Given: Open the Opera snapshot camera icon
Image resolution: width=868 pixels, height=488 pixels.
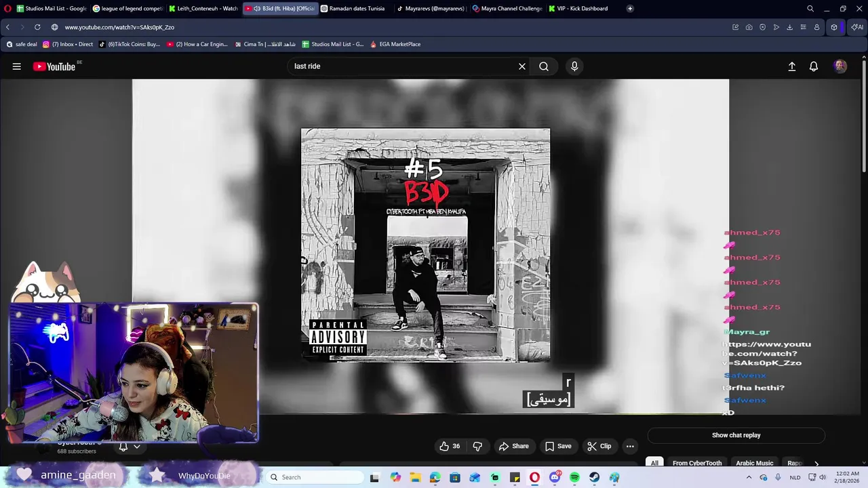Looking at the screenshot, I should pos(749,27).
